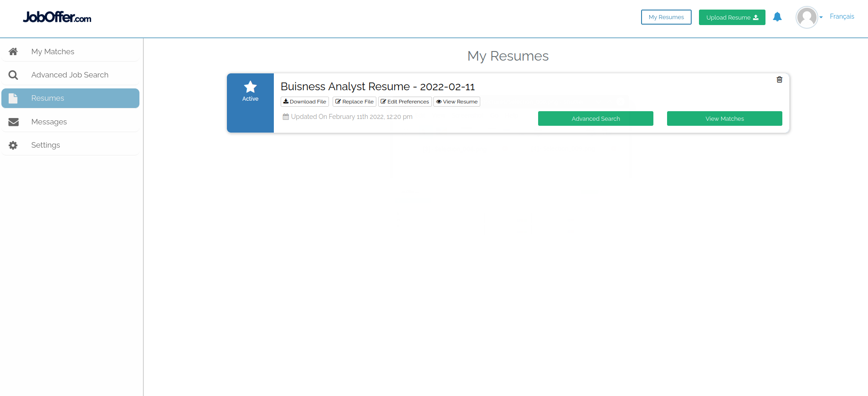Click the Updated On February 11th 2022 text
Screen dimensions: 868x396
point(351,117)
